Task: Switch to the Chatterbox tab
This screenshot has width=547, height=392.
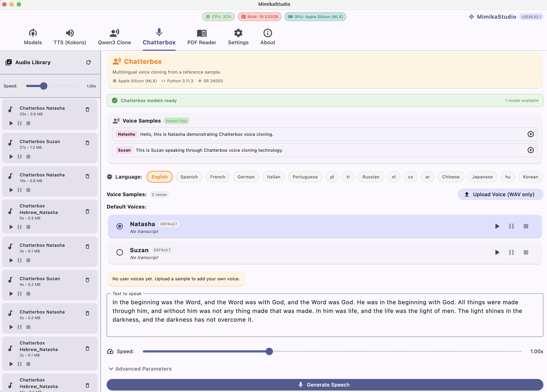Action: tap(159, 37)
